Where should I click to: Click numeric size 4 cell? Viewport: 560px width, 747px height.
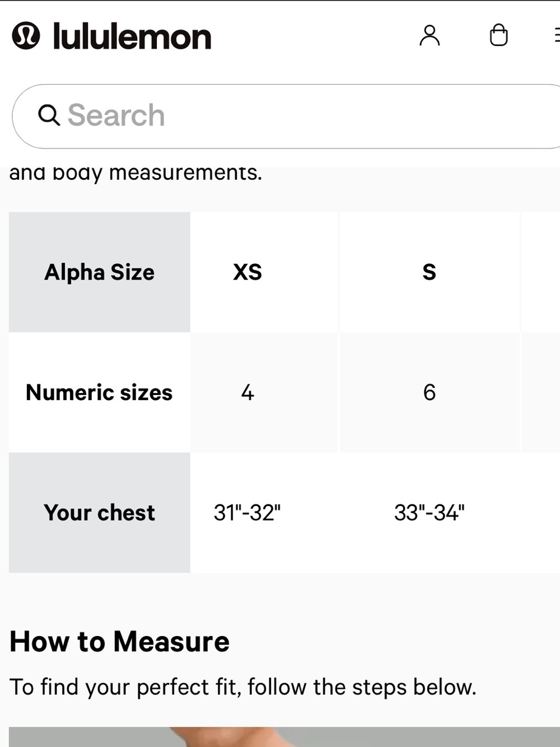coord(248,392)
